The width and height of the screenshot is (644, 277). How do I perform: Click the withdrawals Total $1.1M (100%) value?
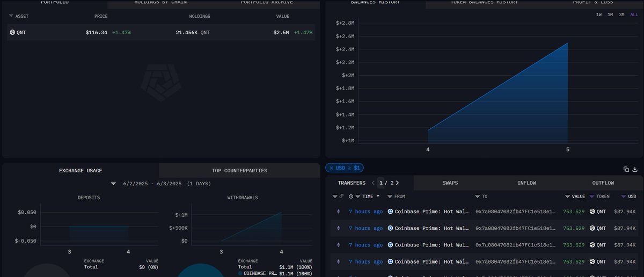(x=296, y=267)
